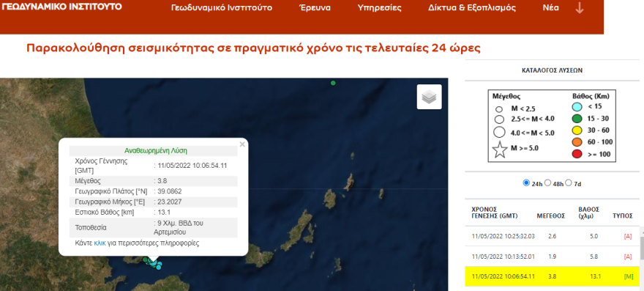Click the '4.0 <= M < 5.0' circle legend symbol
This screenshot has width=644, height=291.
(499, 133)
